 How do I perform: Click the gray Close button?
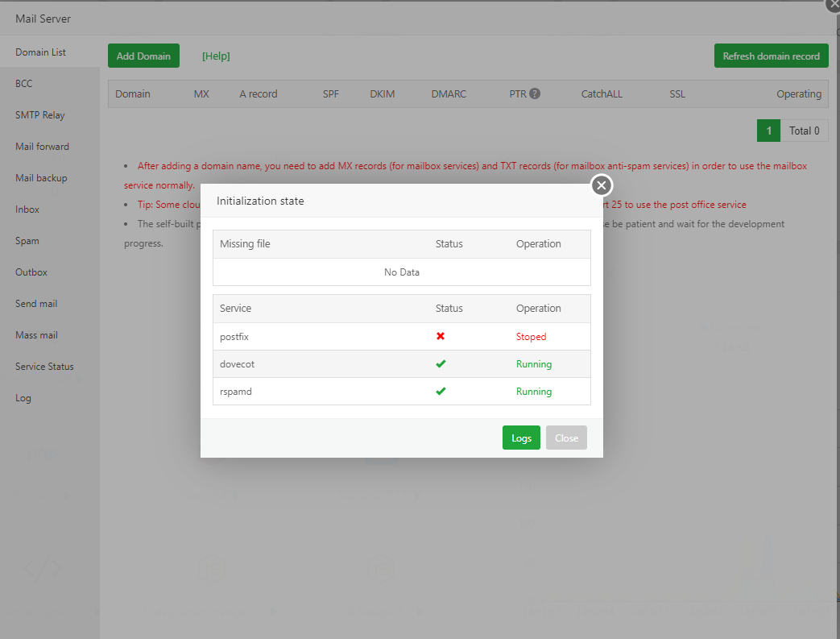tap(566, 438)
